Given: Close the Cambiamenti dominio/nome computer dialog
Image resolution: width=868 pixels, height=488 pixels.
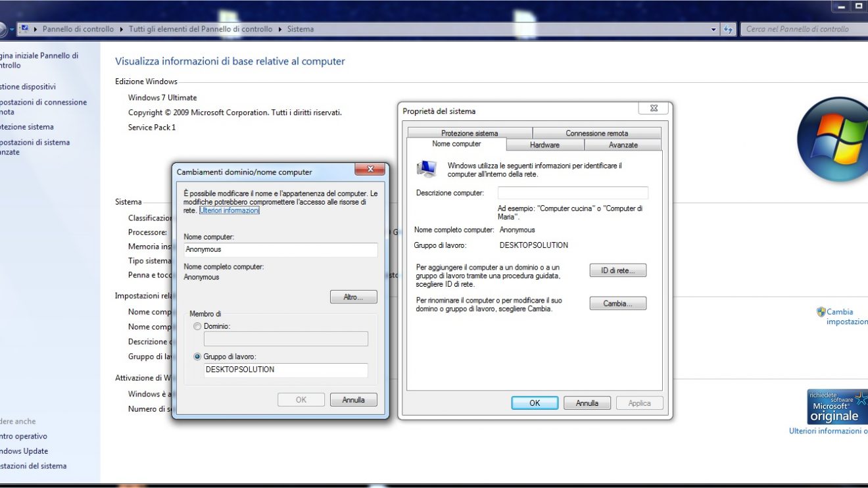Looking at the screenshot, I should click(370, 170).
